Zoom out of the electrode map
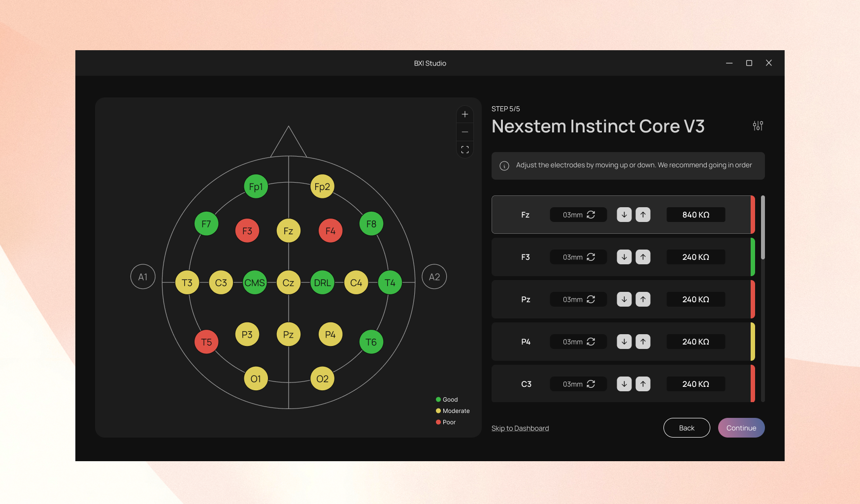This screenshot has width=860, height=504. point(464,132)
